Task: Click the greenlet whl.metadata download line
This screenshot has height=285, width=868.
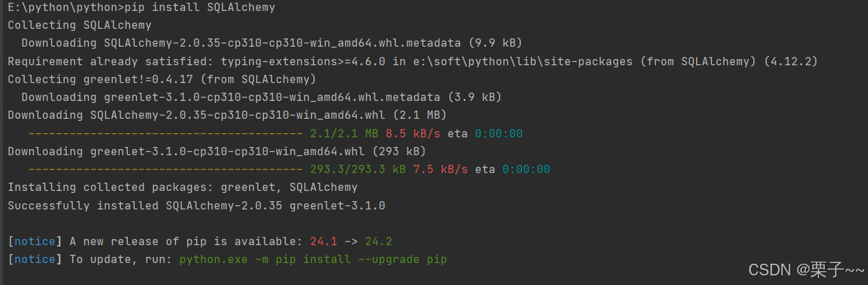Action: [261, 97]
